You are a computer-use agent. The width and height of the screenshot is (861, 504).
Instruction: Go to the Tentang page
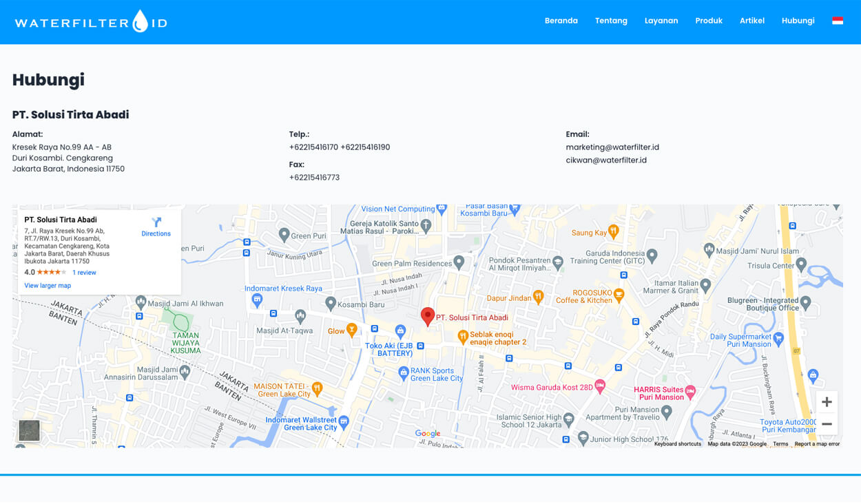coord(611,21)
